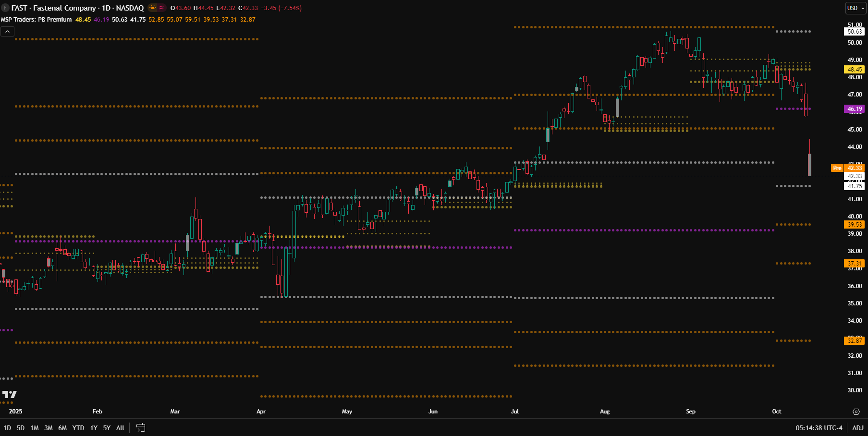Click the purple 46.19 price label
Viewport: 868px width, 436px height.
click(x=854, y=109)
